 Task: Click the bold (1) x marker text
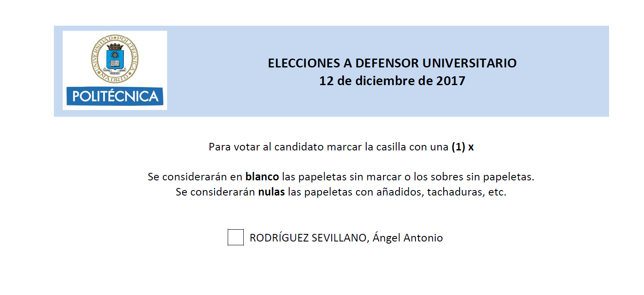(x=463, y=147)
